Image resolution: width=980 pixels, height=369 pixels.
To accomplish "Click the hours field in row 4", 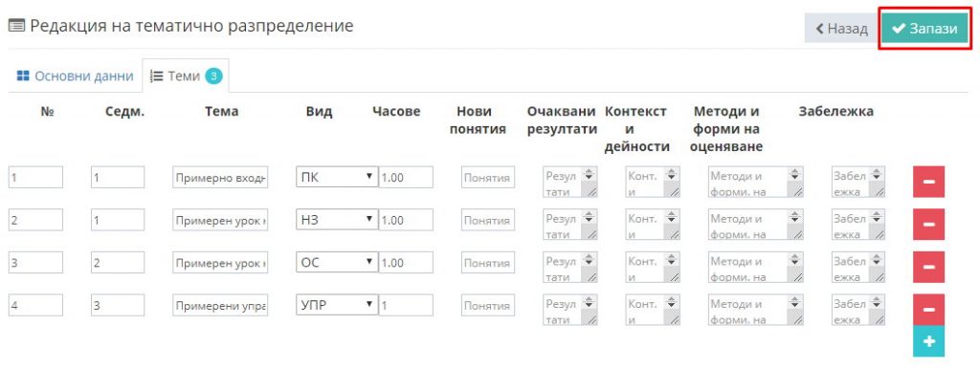I will (406, 305).
